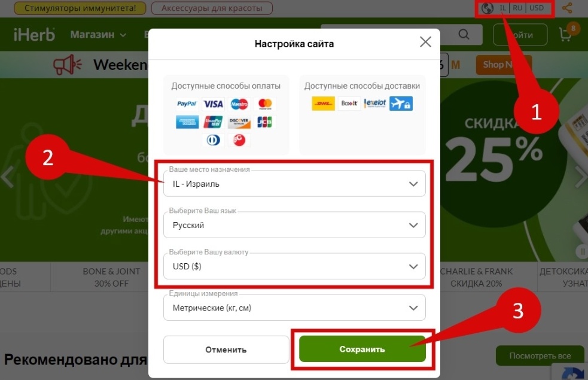588x380 pixels.
Task: Click the VISA payment logo
Action: [213, 104]
